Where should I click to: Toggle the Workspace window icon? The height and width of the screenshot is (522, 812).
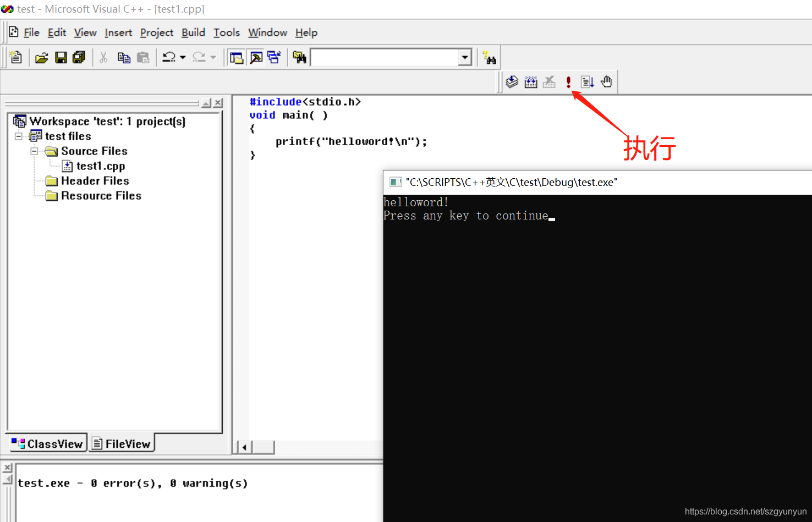point(237,57)
